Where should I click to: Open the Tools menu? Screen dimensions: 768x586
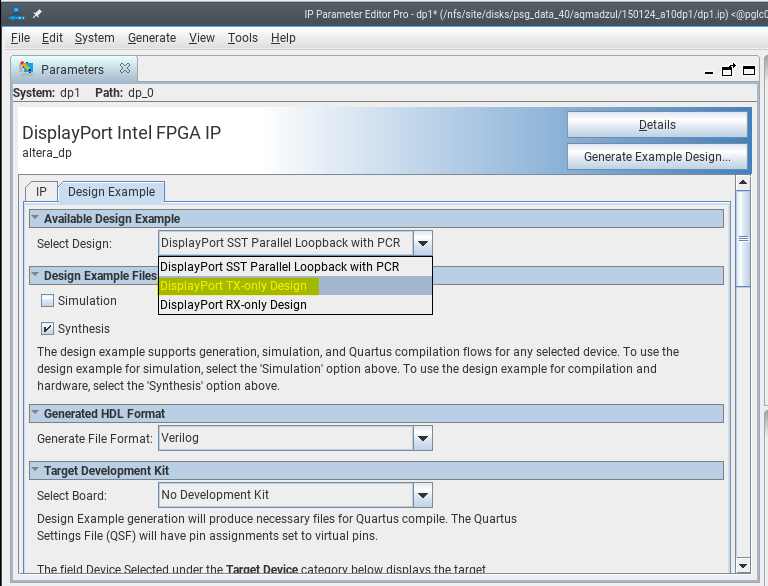point(242,38)
